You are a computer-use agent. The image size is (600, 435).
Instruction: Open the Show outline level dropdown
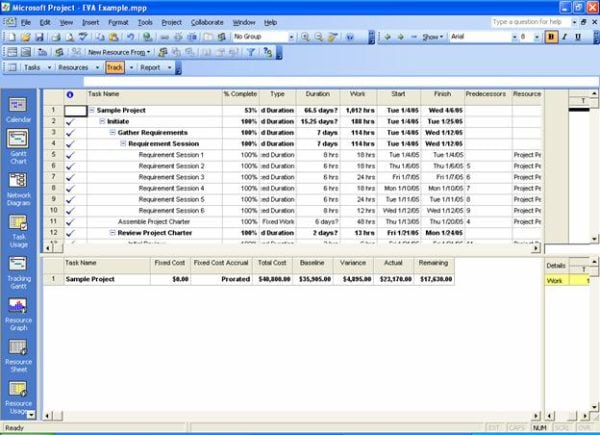[x=432, y=37]
